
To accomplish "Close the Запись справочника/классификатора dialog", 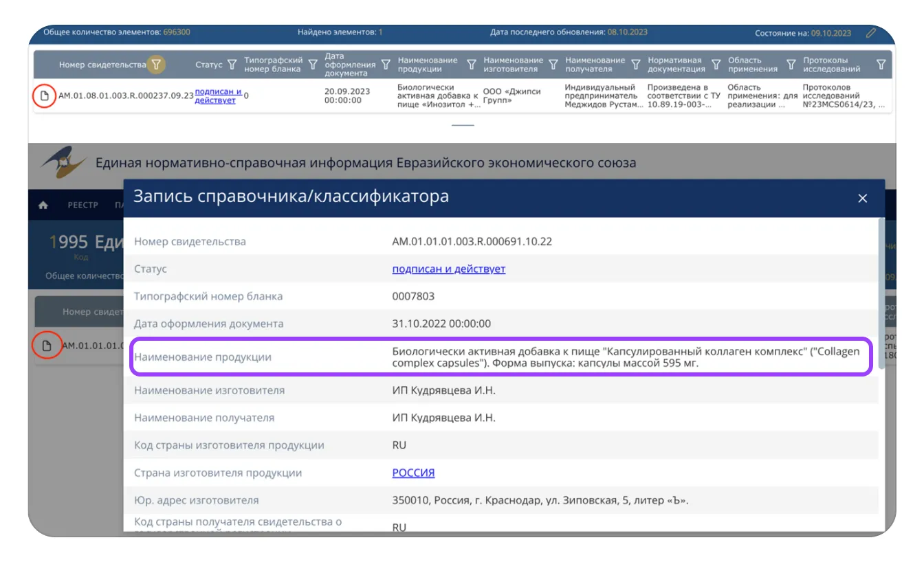I will click(863, 199).
